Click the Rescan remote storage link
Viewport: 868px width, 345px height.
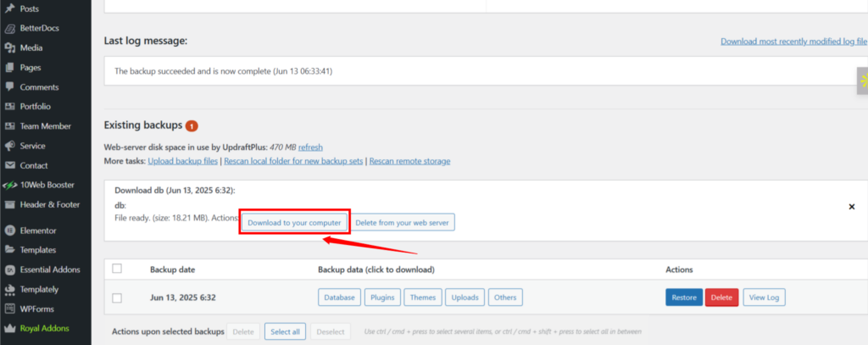coord(409,161)
